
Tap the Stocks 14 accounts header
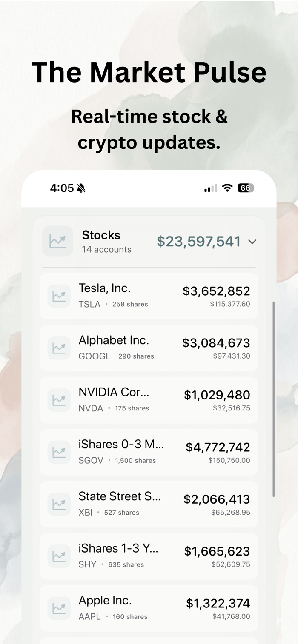tap(107, 241)
